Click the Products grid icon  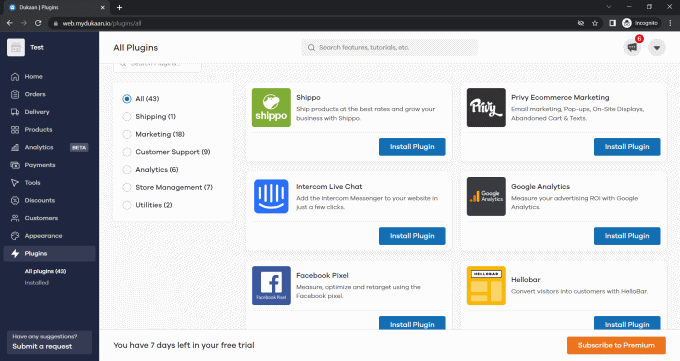pyautogui.click(x=15, y=130)
